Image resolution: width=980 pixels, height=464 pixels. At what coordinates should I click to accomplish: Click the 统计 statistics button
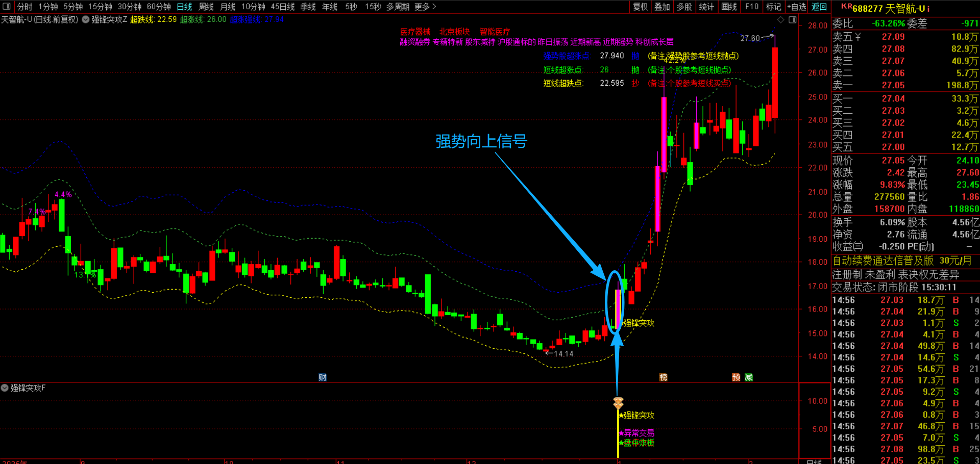coord(706,7)
